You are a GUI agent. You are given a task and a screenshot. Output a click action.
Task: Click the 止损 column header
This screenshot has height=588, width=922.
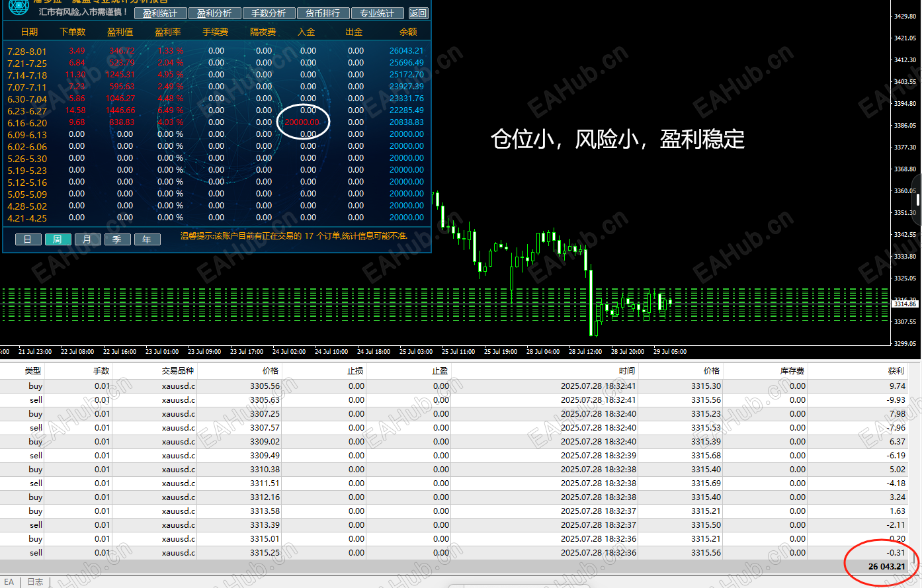355,371
